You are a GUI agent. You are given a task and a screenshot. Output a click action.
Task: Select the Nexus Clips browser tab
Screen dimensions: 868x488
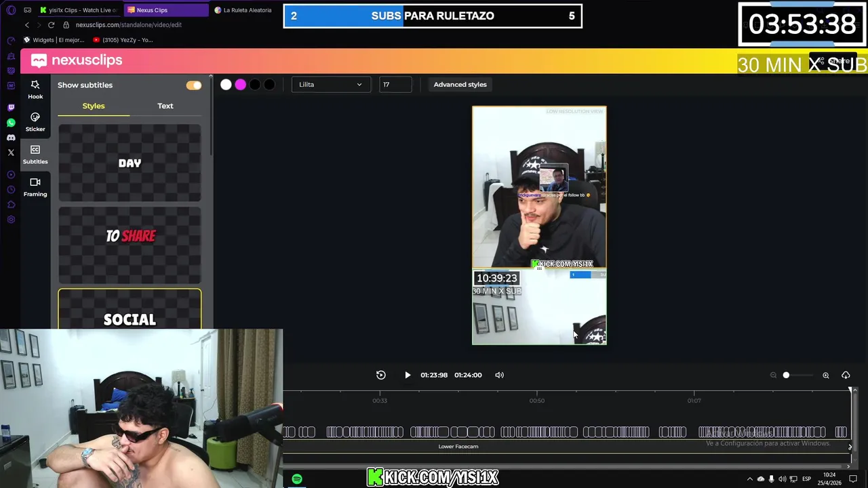pyautogui.click(x=166, y=10)
